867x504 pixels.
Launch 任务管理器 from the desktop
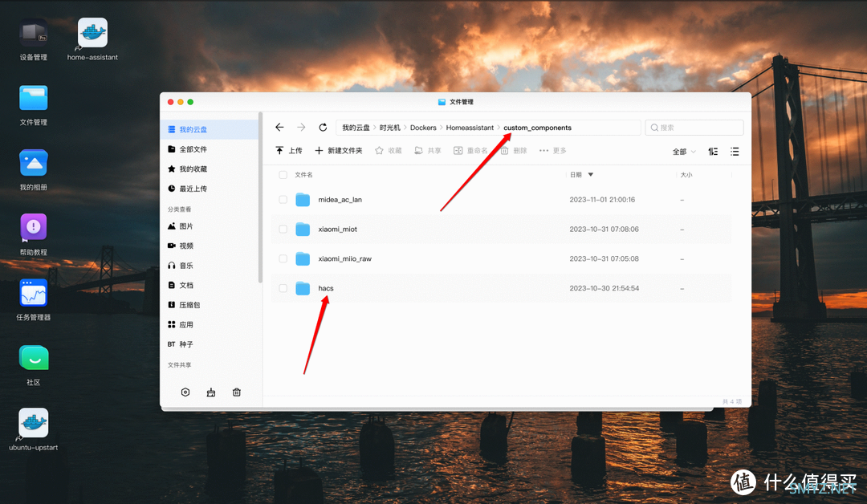coord(34,294)
